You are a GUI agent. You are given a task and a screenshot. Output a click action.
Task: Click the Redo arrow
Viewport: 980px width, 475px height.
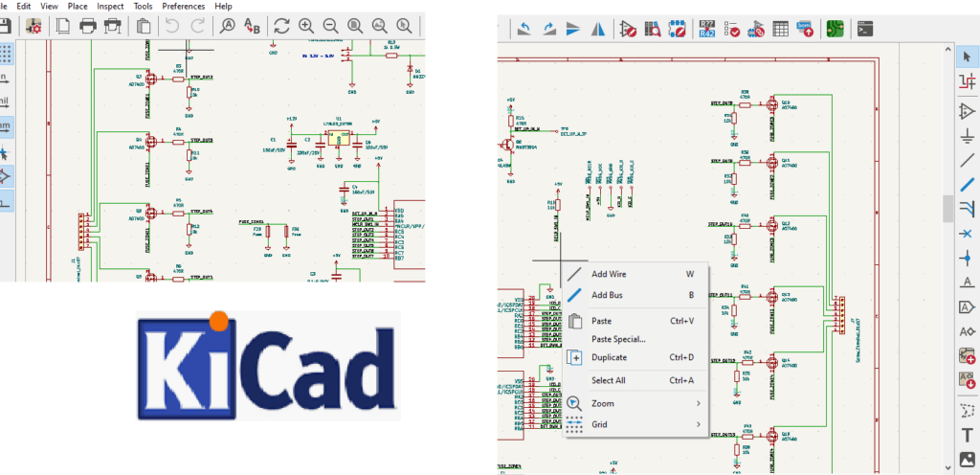(197, 26)
